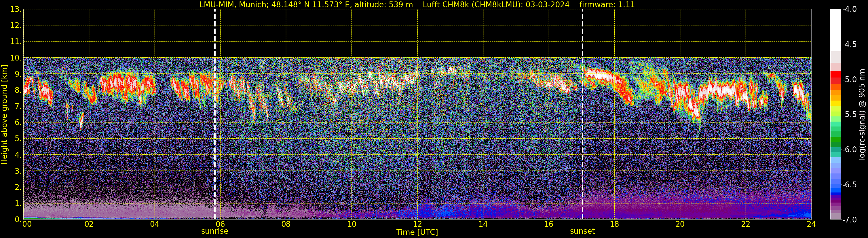Pick the dark green segment of the colorbar

pos(835,144)
